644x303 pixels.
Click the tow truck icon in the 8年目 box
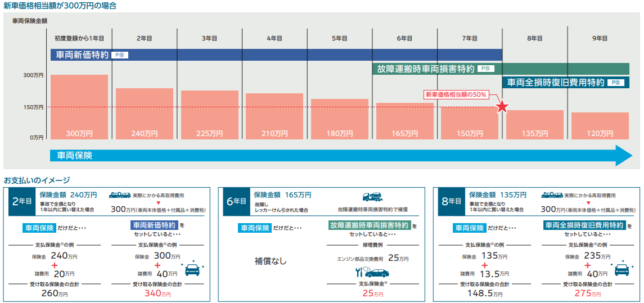click(x=552, y=196)
